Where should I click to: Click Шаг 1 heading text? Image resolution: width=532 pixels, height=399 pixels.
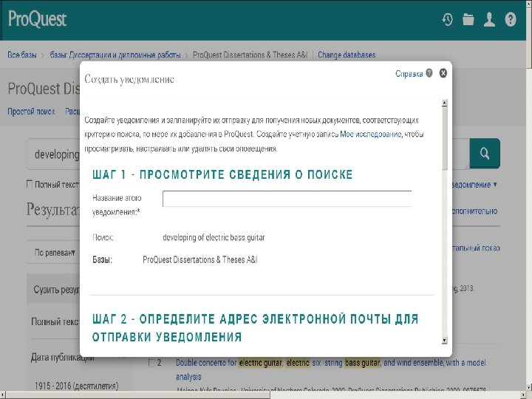222,174
